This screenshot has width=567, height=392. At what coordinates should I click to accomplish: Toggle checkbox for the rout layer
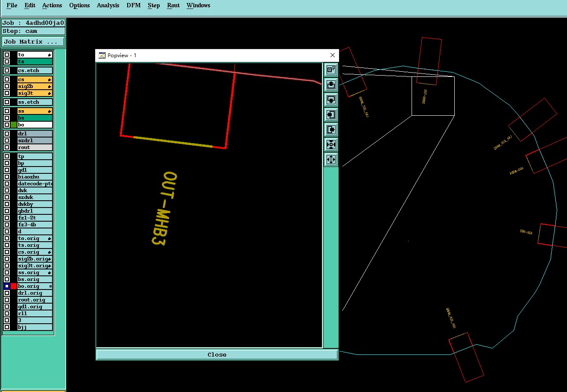[7, 147]
